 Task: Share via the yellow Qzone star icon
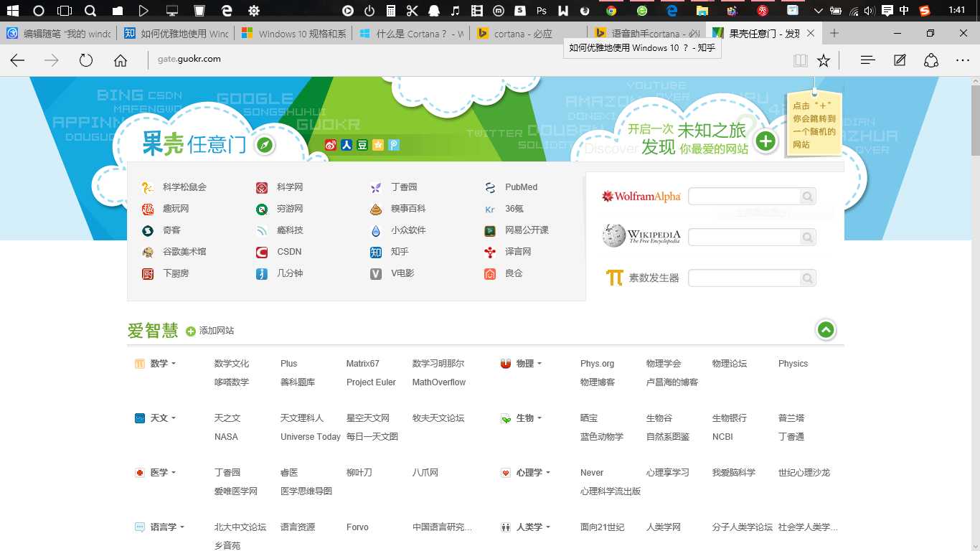point(377,145)
